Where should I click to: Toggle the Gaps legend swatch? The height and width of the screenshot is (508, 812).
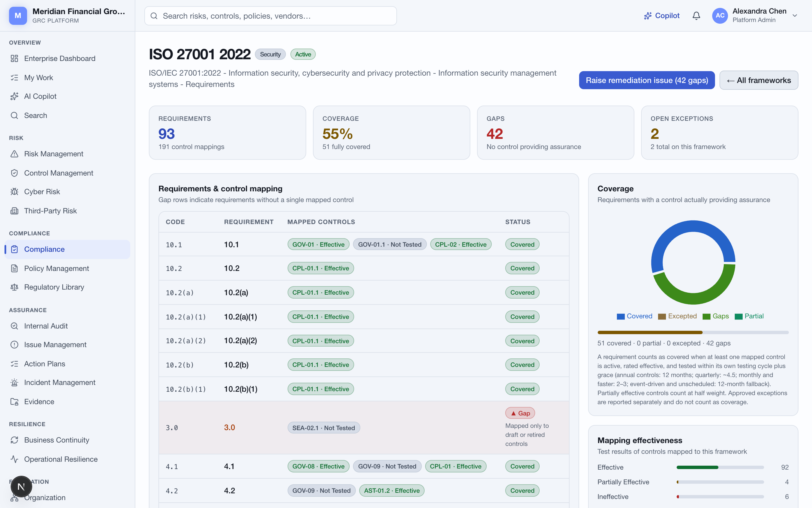click(706, 316)
